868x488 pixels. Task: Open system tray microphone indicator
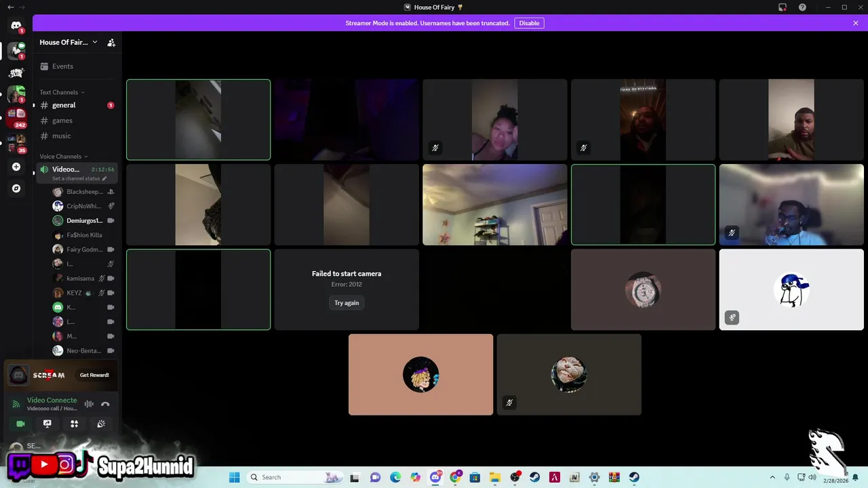pyautogui.click(x=787, y=477)
